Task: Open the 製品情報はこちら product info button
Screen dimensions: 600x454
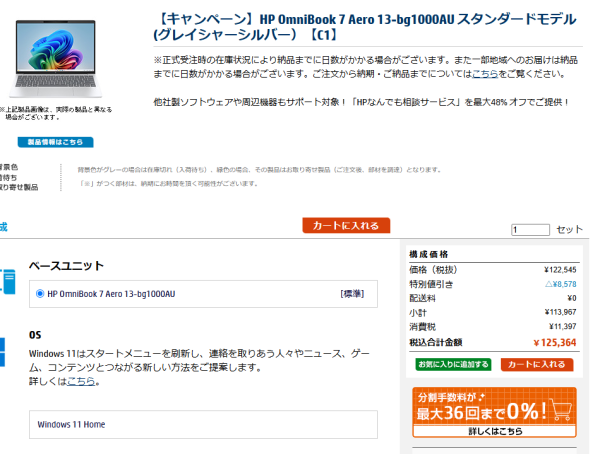Action: pyautogui.click(x=55, y=142)
